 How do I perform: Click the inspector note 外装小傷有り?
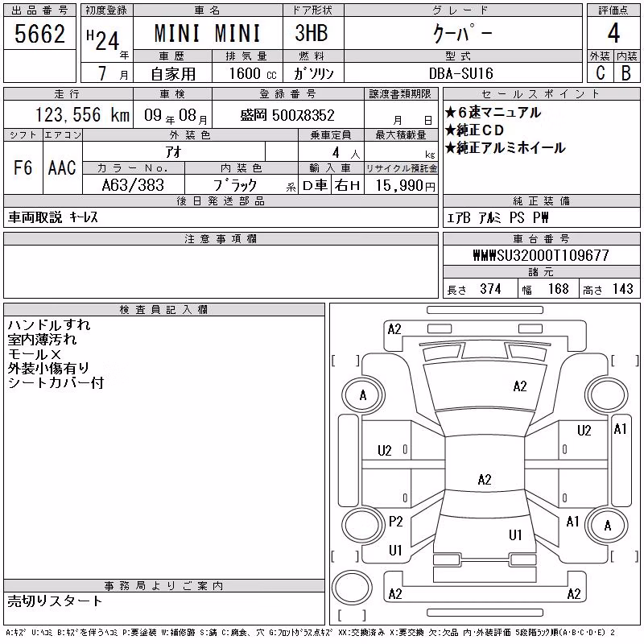coord(48,369)
